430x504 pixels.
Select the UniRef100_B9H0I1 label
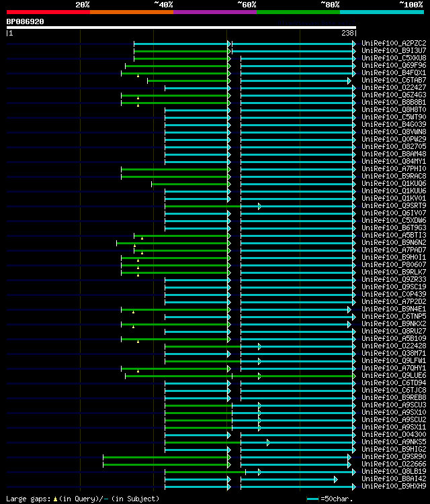394,258
